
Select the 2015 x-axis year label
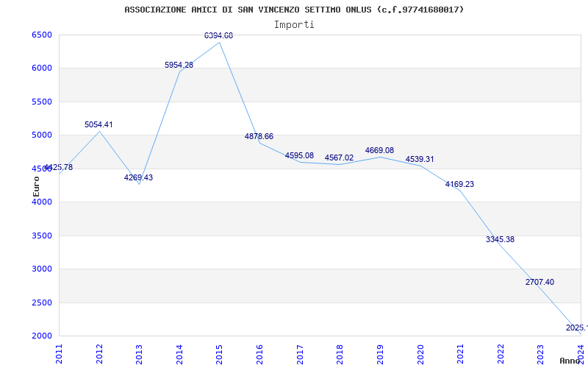pos(219,354)
